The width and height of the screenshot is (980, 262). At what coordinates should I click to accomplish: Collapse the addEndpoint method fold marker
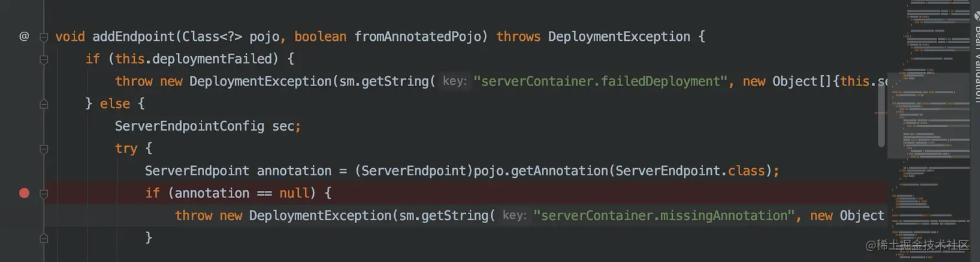[43, 37]
